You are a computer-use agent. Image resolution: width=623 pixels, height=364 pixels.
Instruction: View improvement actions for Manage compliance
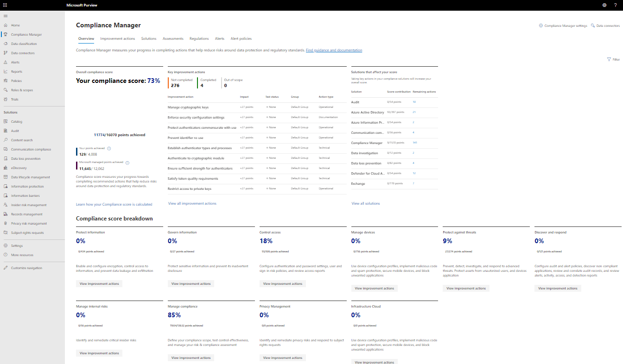(191, 358)
